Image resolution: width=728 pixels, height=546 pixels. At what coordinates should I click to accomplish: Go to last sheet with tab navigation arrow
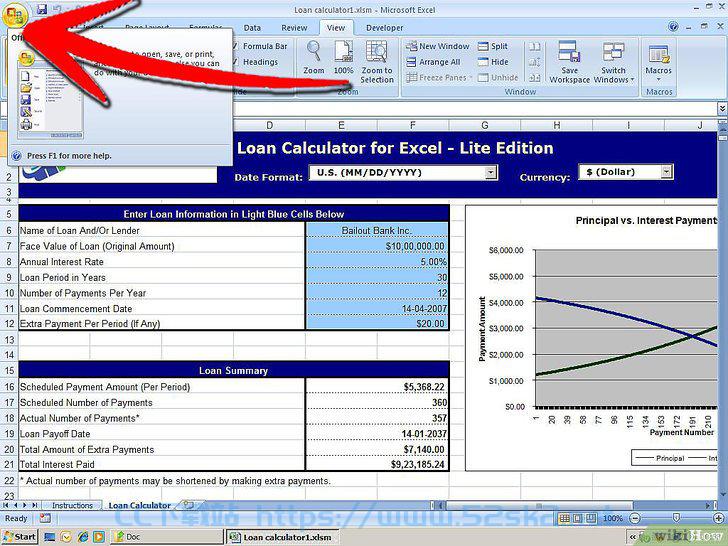34,505
